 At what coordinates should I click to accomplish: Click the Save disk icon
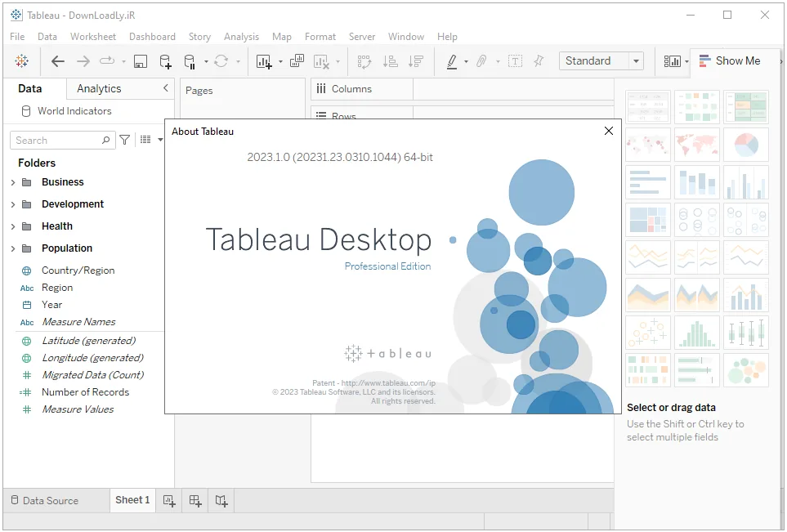click(140, 61)
